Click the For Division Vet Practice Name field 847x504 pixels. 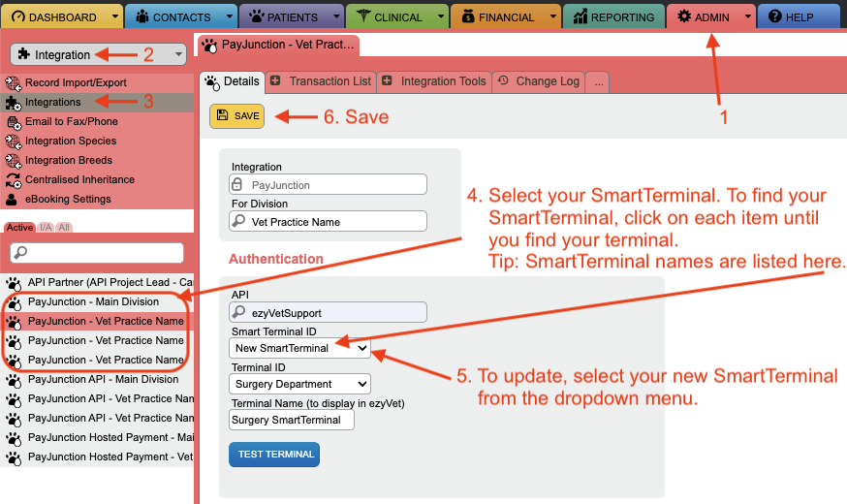(x=328, y=222)
